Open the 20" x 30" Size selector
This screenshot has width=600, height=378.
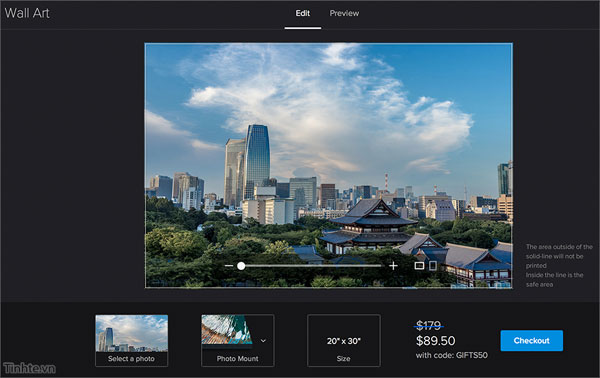click(x=344, y=341)
